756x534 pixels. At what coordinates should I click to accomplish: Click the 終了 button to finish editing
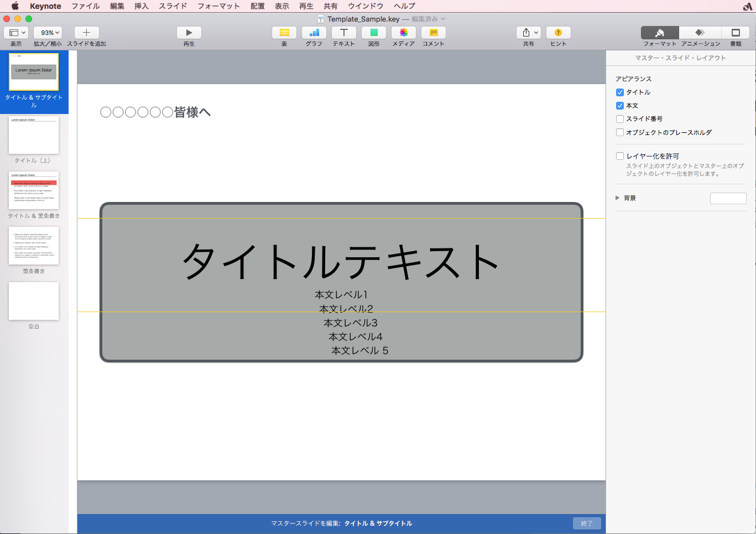click(586, 523)
